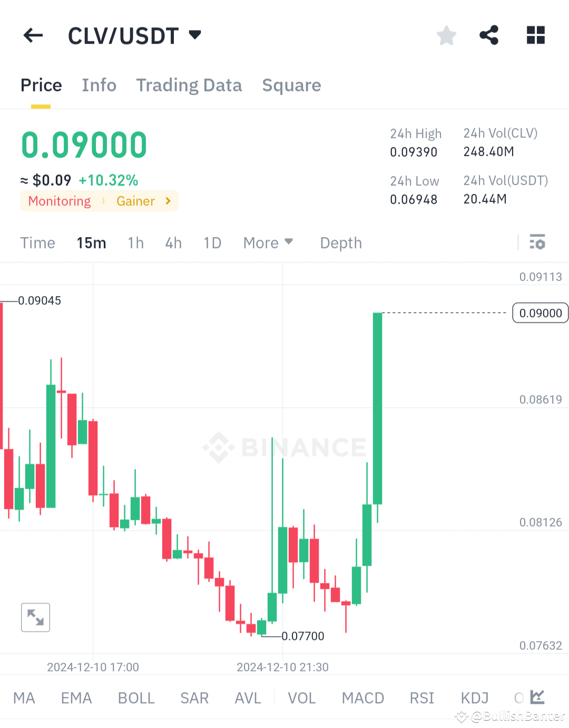The width and height of the screenshot is (569, 728).
Task: Expand the More timeframe dropdown
Action: coord(268,242)
